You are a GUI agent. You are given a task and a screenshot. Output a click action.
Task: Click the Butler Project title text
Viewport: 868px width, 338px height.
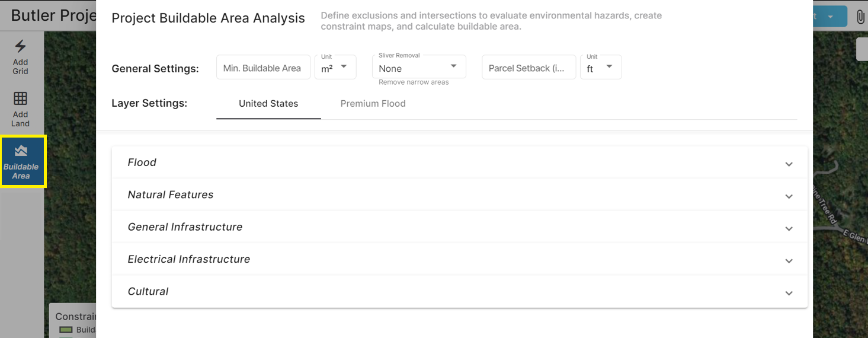53,15
